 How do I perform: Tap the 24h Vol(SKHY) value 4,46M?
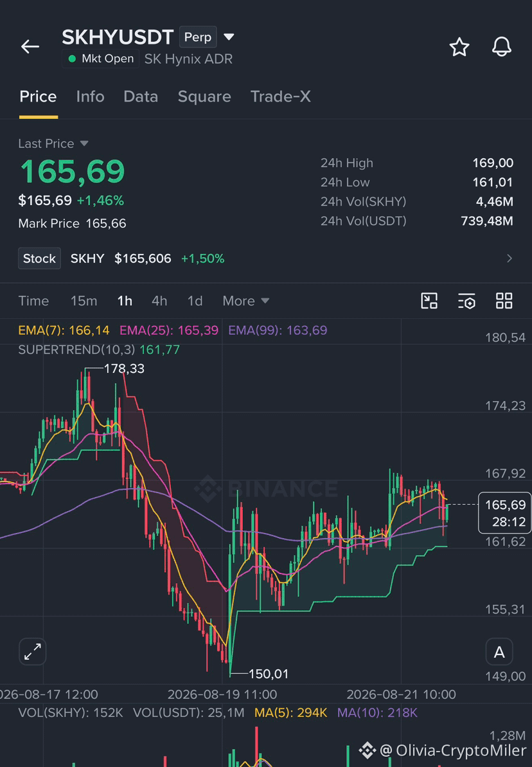click(495, 201)
